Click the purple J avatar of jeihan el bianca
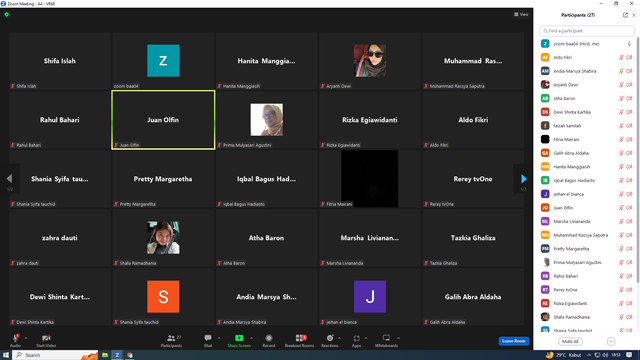Image resolution: width=640 pixels, height=360 pixels. pos(370,297)
